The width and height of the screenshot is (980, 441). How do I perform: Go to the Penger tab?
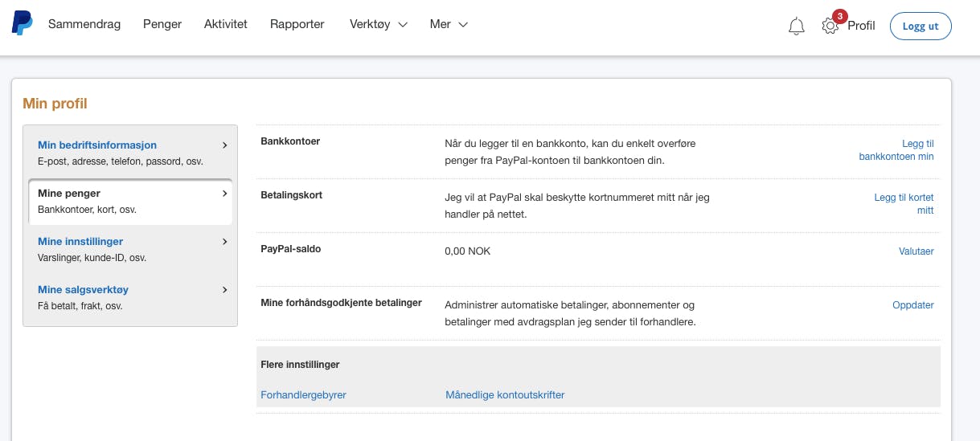162,24
